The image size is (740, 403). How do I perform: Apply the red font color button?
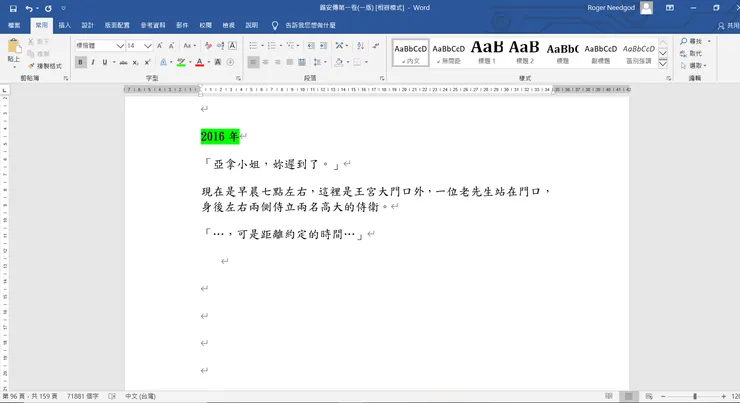200,62
